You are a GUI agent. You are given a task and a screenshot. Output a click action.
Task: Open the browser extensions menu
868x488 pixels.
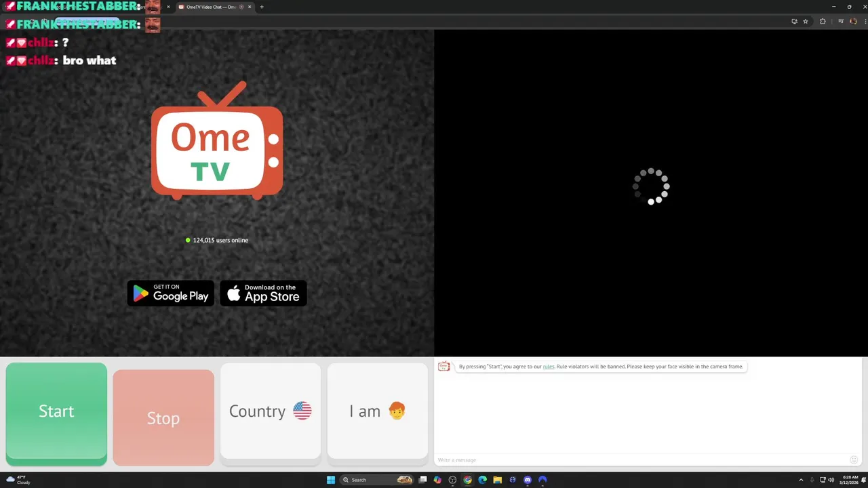point(823,21)
